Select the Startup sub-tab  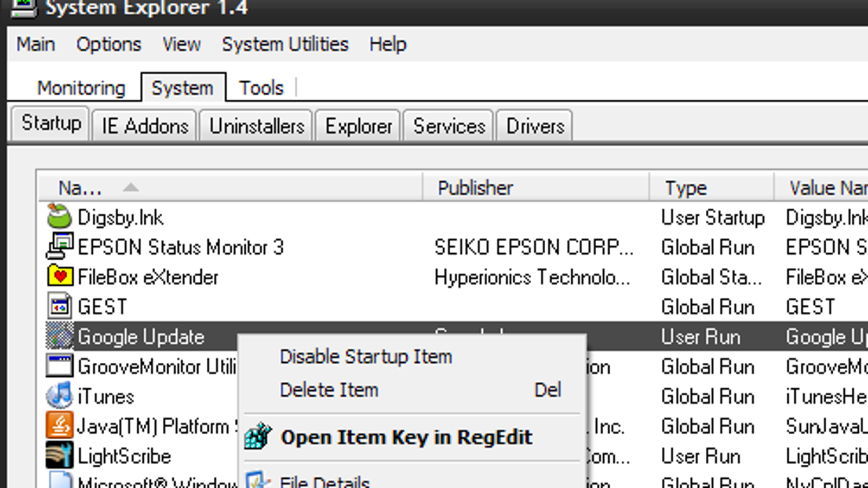[50, 123]
